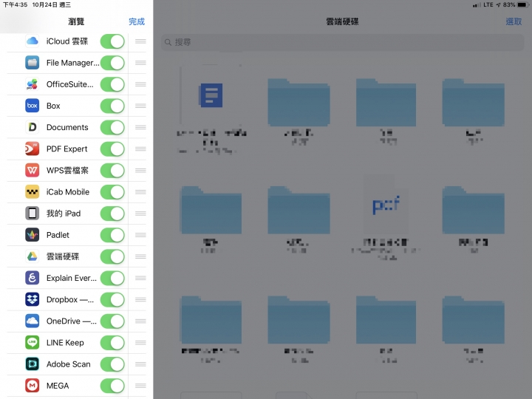Image resolution: width=532 pixels, height=399 pixels.
Task: Toggle the Dropbox location switch
Action: click(x=112, y=299)
